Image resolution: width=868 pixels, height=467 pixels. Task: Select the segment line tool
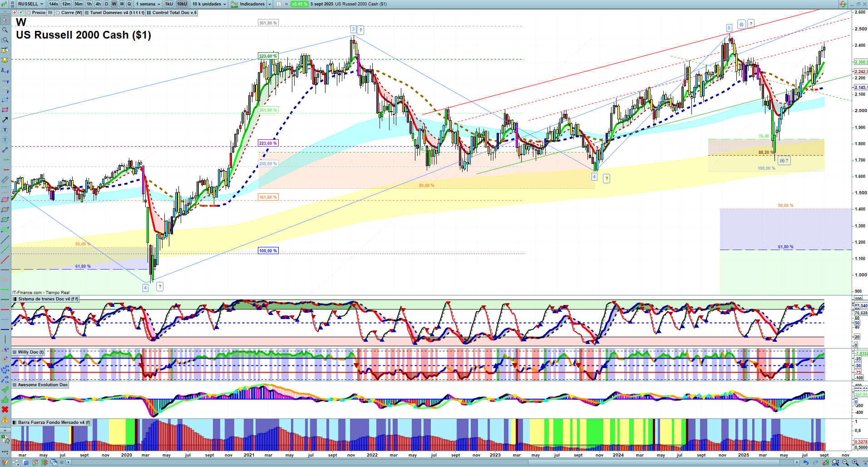pyautogui.click(x=5, y=150)
